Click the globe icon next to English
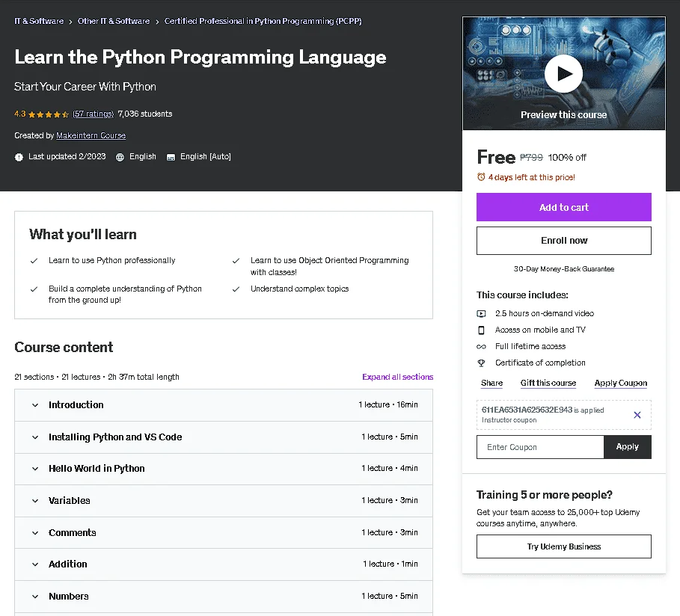The image size is (680, 616). click(120, 157)
